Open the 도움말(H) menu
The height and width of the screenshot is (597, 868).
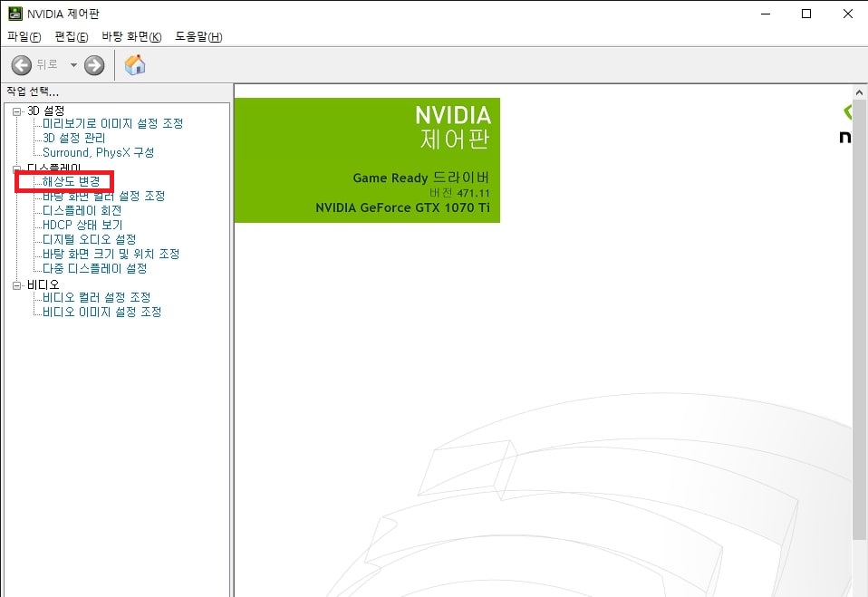pyautogui.click(x=198, y=36)
